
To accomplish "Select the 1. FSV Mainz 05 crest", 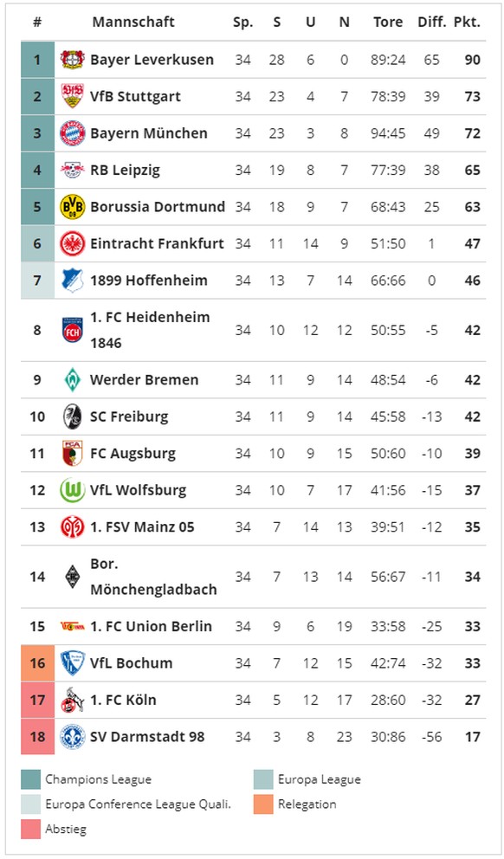I will (x=73, y=527).
